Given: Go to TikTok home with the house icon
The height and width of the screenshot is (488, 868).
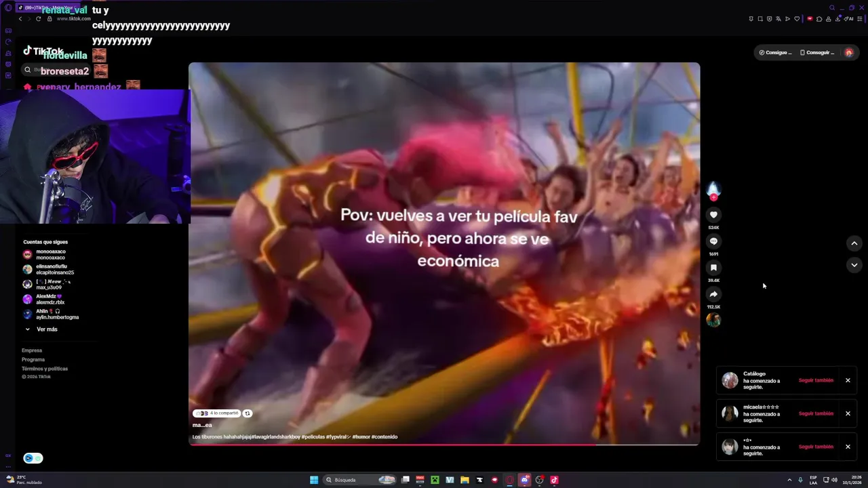Looking at the screenshot, I should 27,87.
